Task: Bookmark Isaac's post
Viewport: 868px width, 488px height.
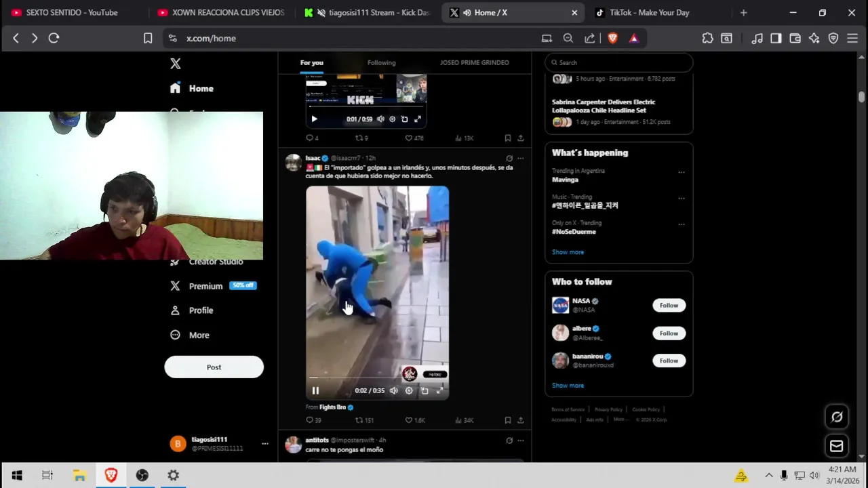Action: click(x=507, y=420)
